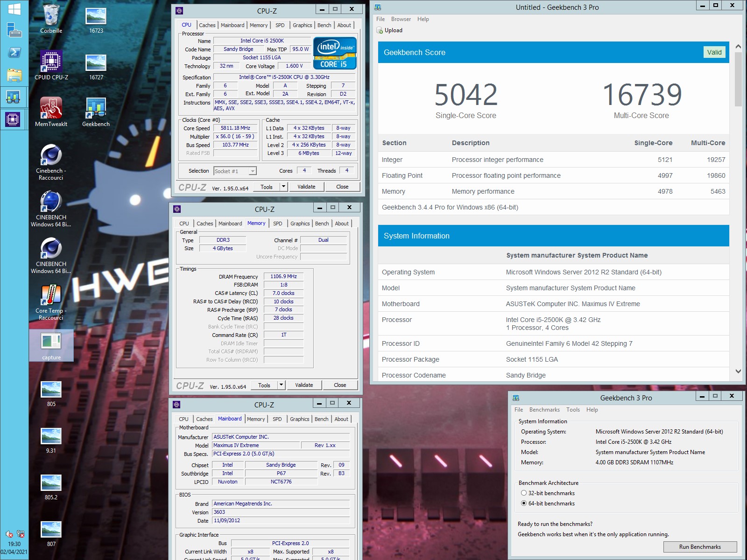Screen dimensions: 747x560
Task: Click the Tools button in Memory CPU-Z window
Action: point(264,385)
